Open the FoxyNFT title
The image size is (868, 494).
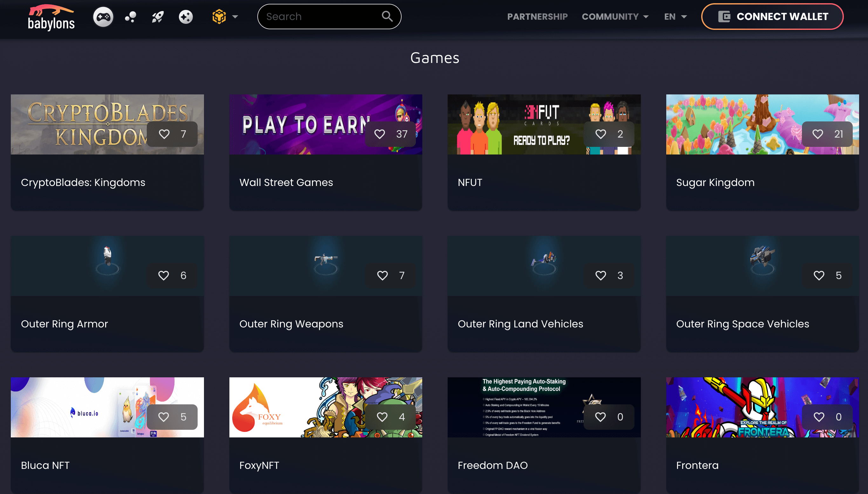(x=259, y=465)
